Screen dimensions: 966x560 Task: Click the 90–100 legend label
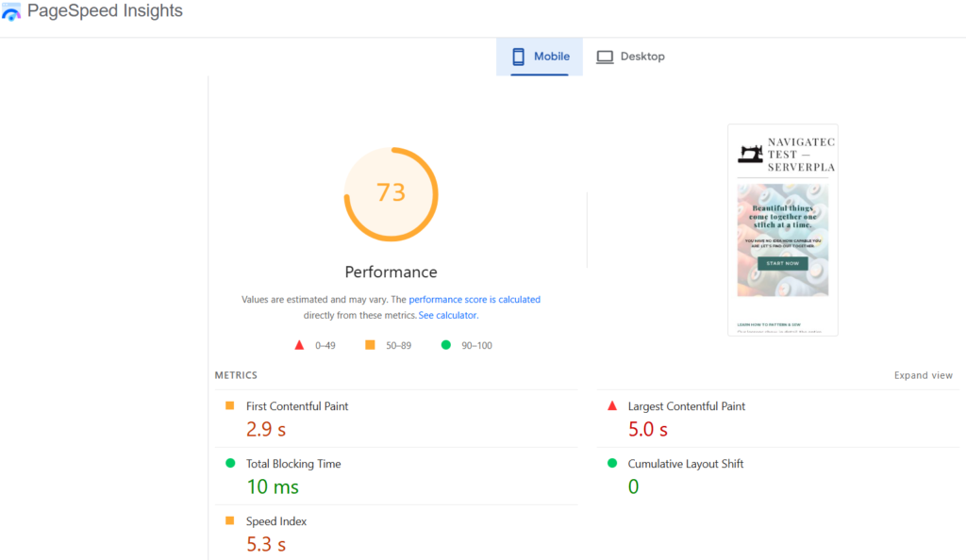pos(476,346)
